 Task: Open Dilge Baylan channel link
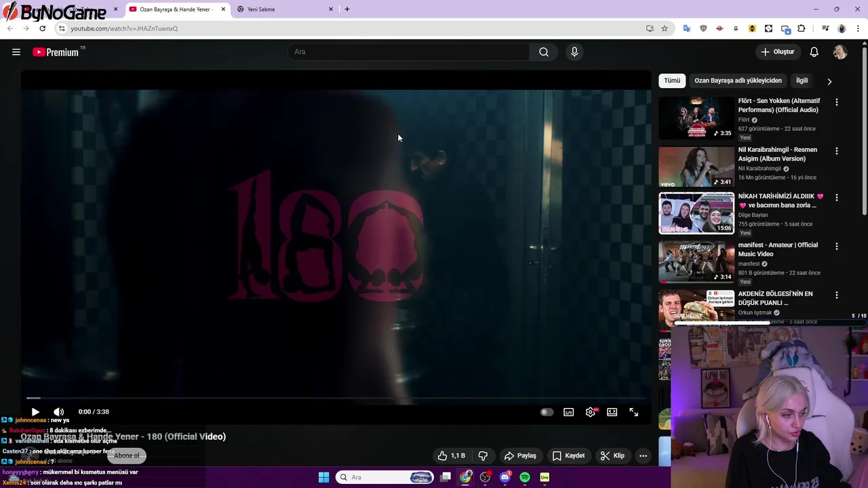pos(753,215)
